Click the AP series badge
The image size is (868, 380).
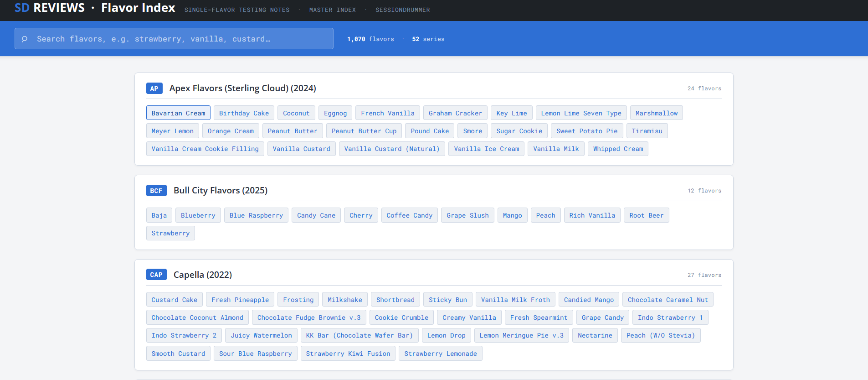[154, 88]
